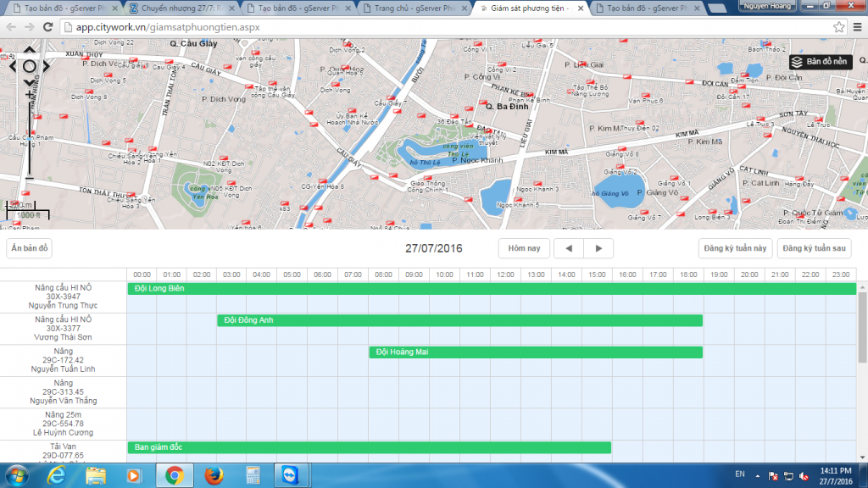Click vehicle row 30X-3377 Vương Thái Sơn
Viewport: 868px width, 488px height.
click(x=63, y=329)
